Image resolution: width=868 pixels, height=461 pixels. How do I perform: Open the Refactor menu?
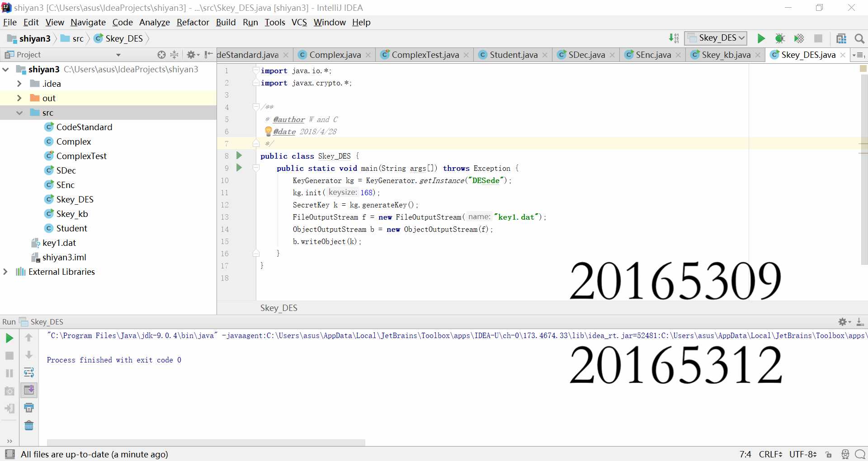coord(193,22)
